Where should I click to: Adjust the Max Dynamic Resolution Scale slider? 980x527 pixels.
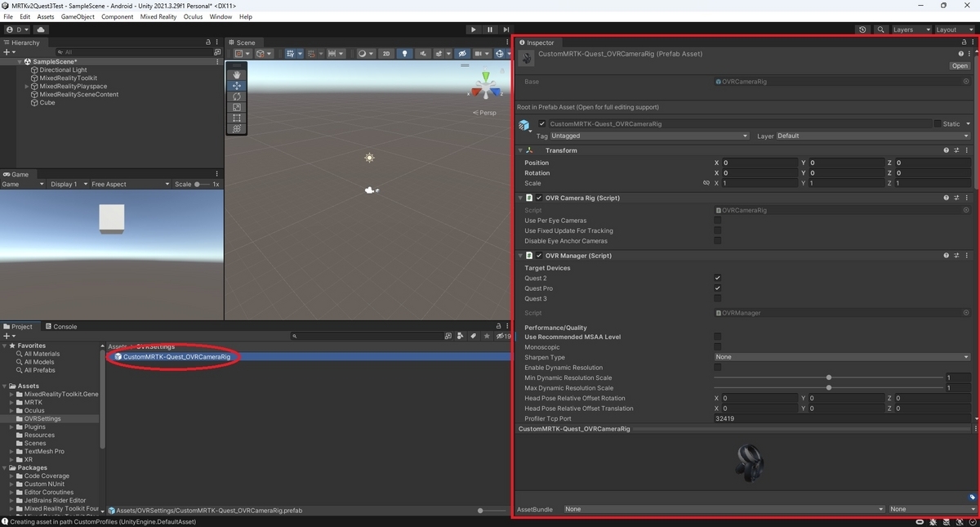coord(829,388)
